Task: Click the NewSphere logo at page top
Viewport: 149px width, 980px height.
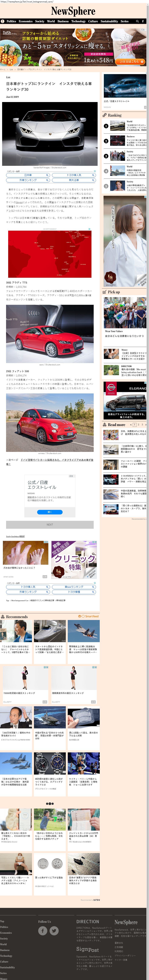Action: (x=73, y=11)
